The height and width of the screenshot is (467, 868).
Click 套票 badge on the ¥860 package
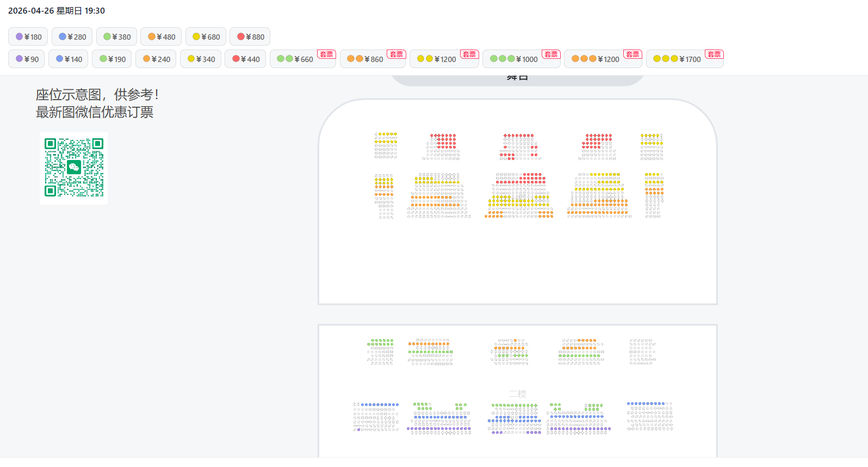(396, 54)
